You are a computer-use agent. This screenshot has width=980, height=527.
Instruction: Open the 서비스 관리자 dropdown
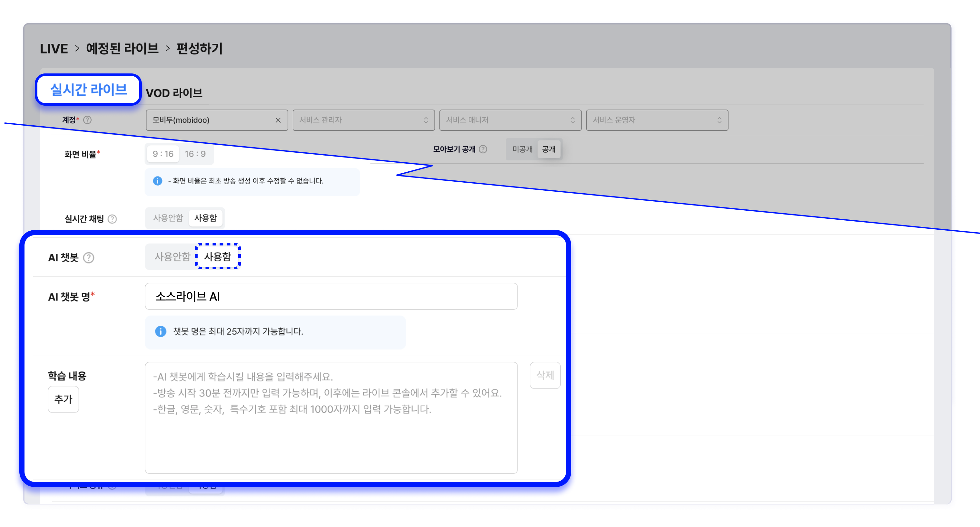pyautogui.click(x=363, y=120)
